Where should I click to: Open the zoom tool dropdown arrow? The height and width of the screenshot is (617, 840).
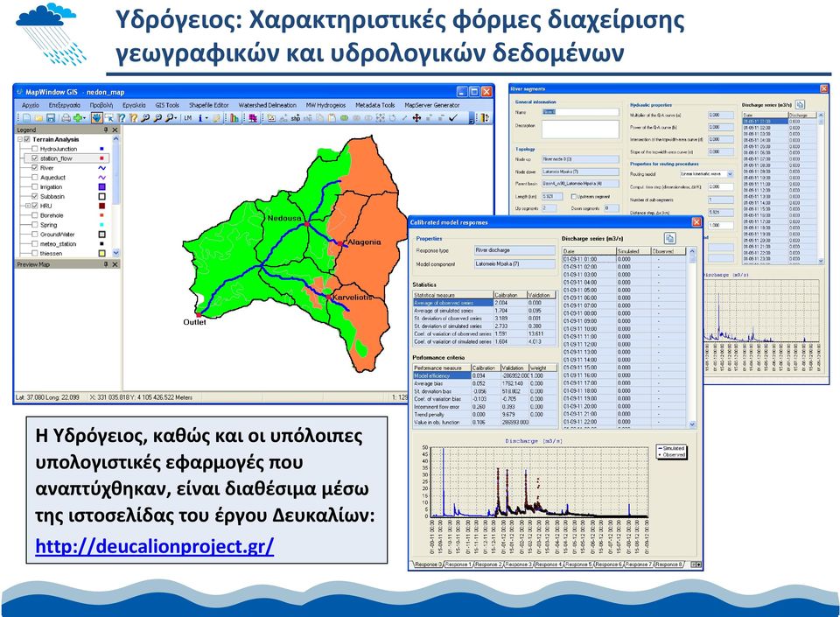coord(176,118)
